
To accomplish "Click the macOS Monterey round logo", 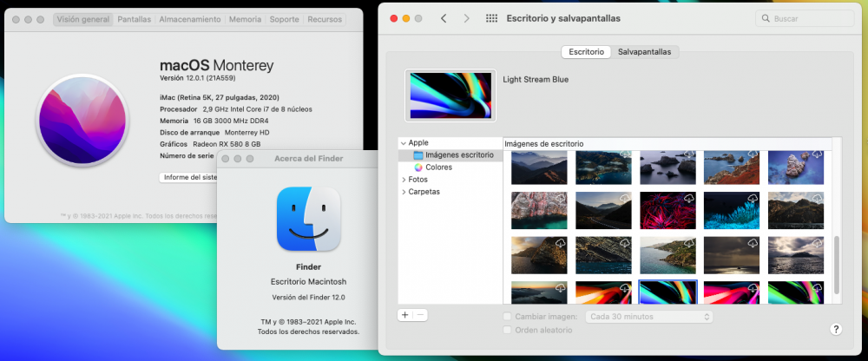I will [x=83, y=120].
